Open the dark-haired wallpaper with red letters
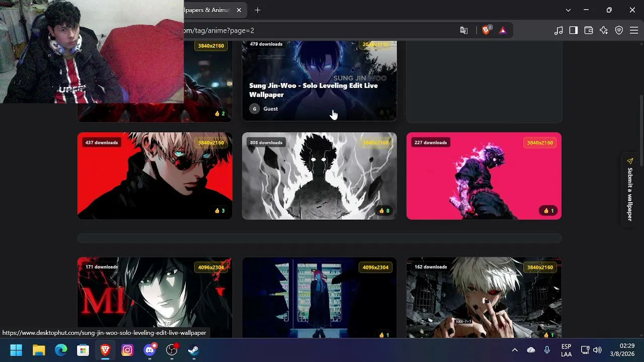 (155, 298)
